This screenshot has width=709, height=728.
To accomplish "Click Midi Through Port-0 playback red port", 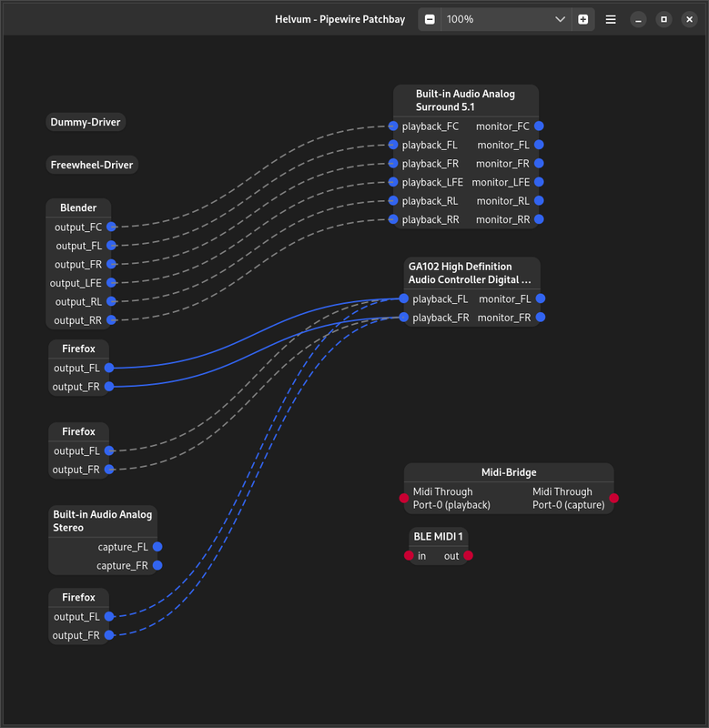I will pyautogui.click(x=404, y=498).
